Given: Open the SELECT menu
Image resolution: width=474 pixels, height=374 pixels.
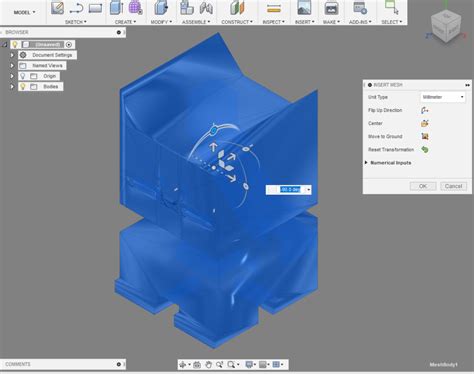Looking at the screenshot, I should (x=392, y=22).
